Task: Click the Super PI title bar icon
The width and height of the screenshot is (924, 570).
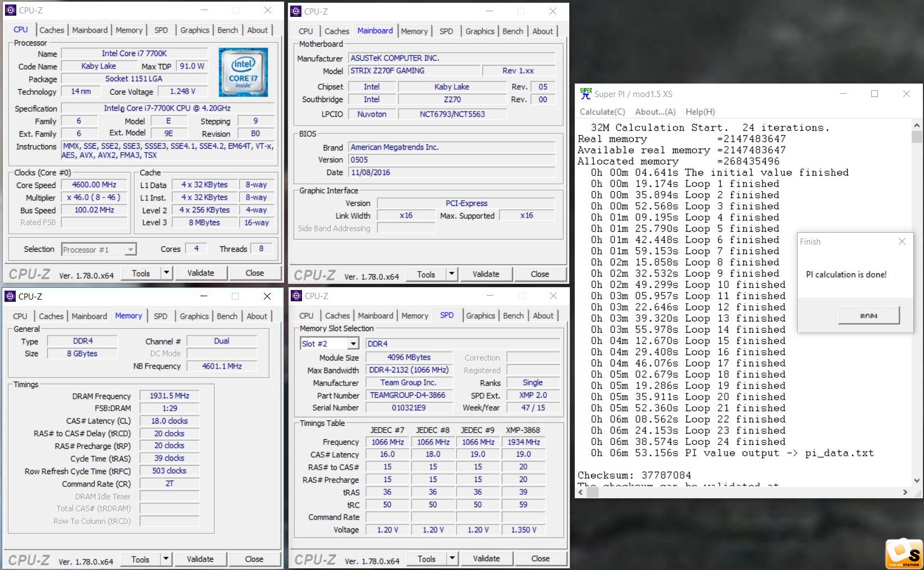Action: click(x=585, y=94)
